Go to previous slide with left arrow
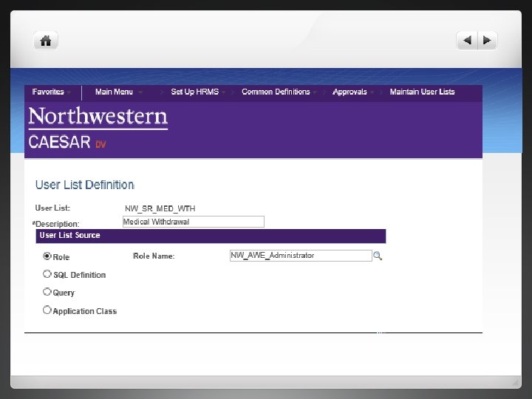Image resolution: width=532 pixels, height=399 pixels. [x=467, y=41]
